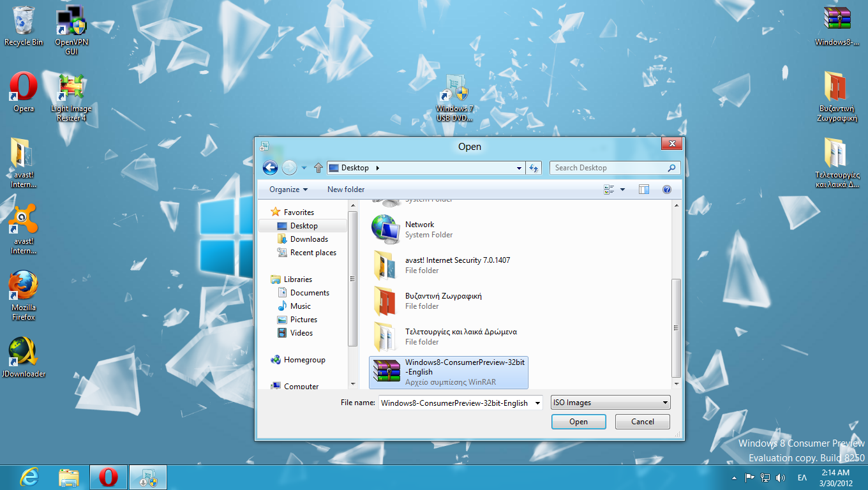Open view options dropdown arrow
This screenshot has width=868, height=490.
pos(622,189)
